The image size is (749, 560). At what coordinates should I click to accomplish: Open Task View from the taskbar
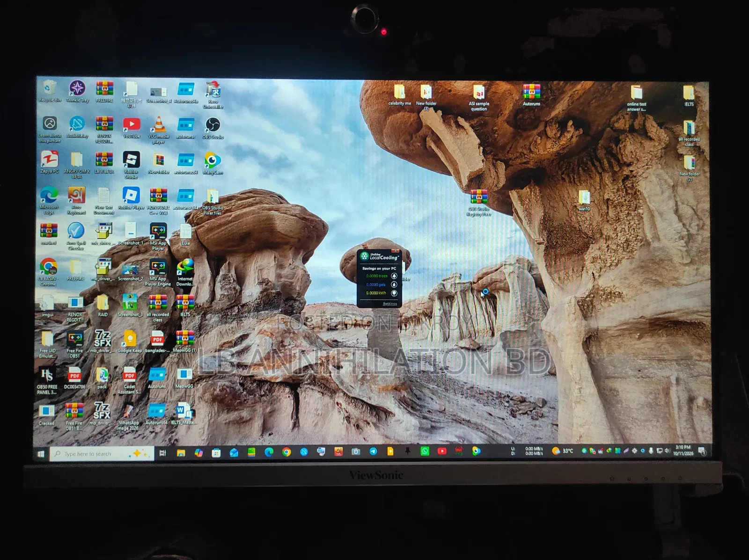click(x=163, y=453)
